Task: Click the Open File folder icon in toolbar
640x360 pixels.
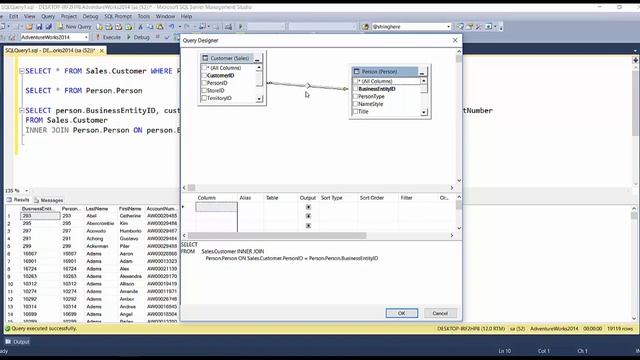Action: point(29,27)
